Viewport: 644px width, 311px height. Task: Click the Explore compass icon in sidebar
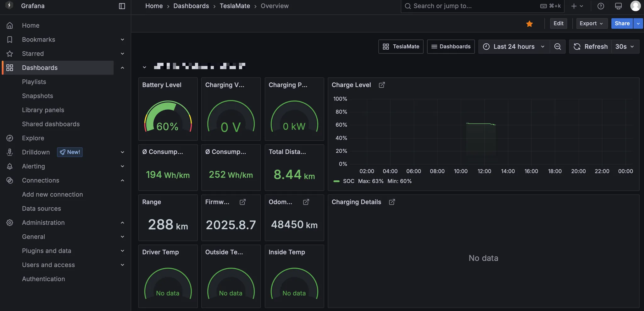pyautogui.click(x=10, y=138)
